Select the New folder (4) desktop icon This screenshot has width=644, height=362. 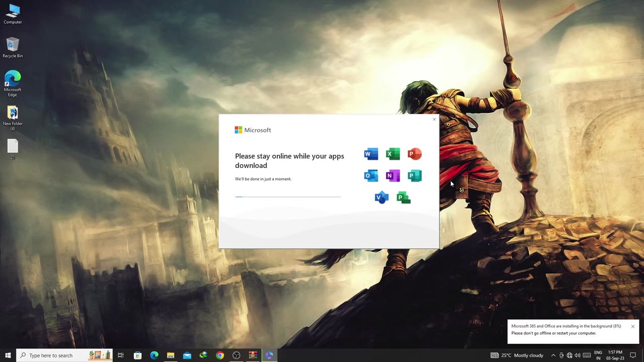coord(13,118)
